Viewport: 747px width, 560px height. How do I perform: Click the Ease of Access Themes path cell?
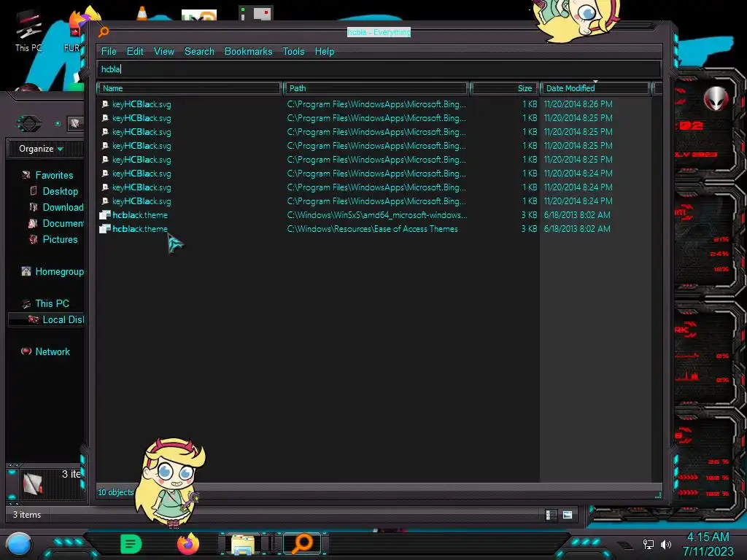372,229
